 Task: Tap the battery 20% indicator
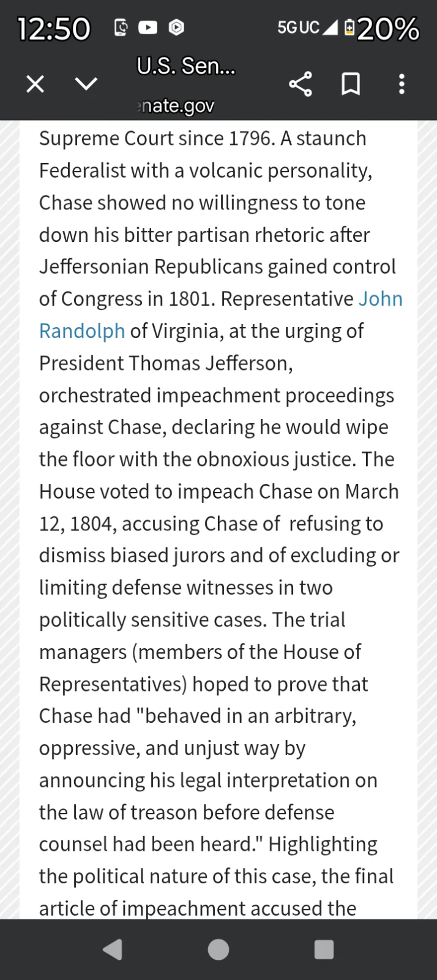point(382,28)
